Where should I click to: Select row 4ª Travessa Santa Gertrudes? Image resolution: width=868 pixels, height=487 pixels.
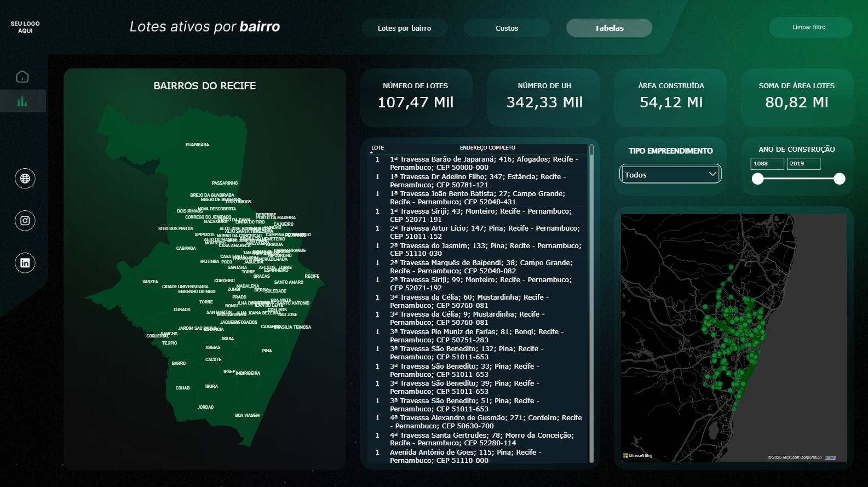(478, 439)
